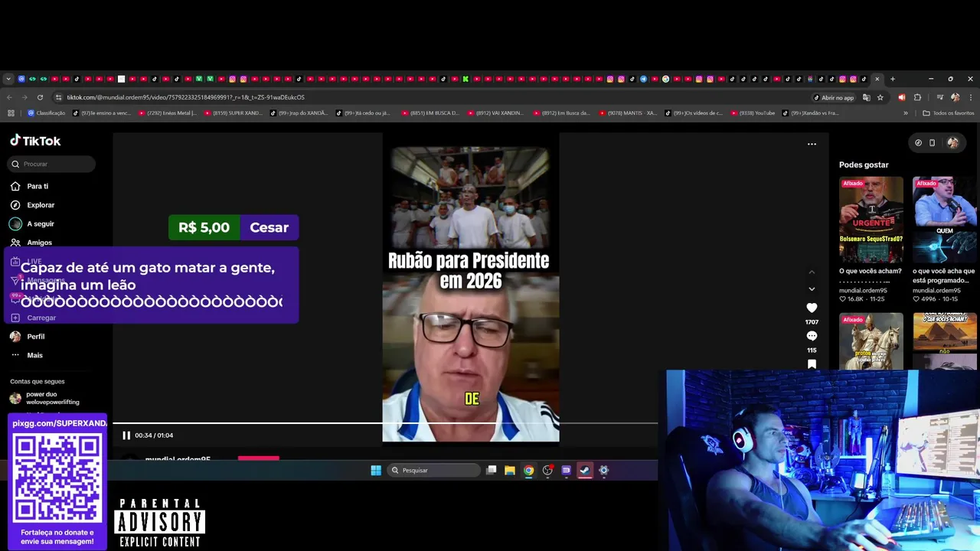
Task: Seek on the video progress bar
Action: (385, 423)
